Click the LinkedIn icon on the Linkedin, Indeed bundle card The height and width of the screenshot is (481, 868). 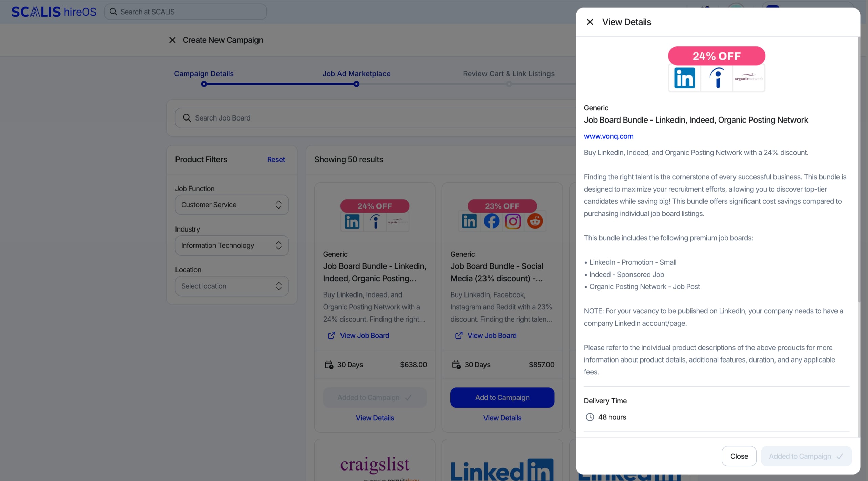point(352,222)
